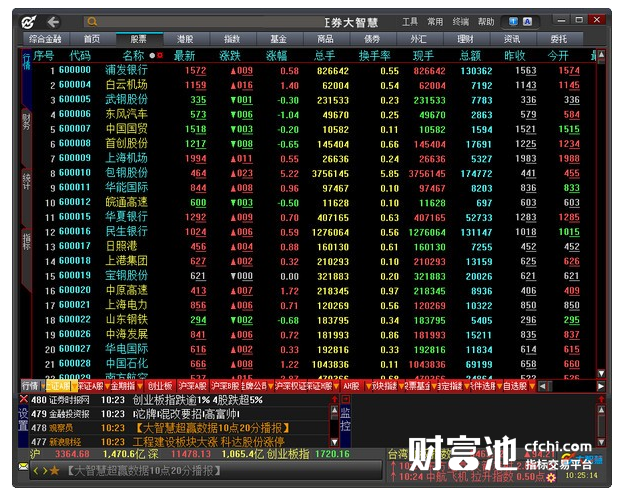
Task: Click red up arrow above monitor scrollbar
Action: [x=601, y=399]
